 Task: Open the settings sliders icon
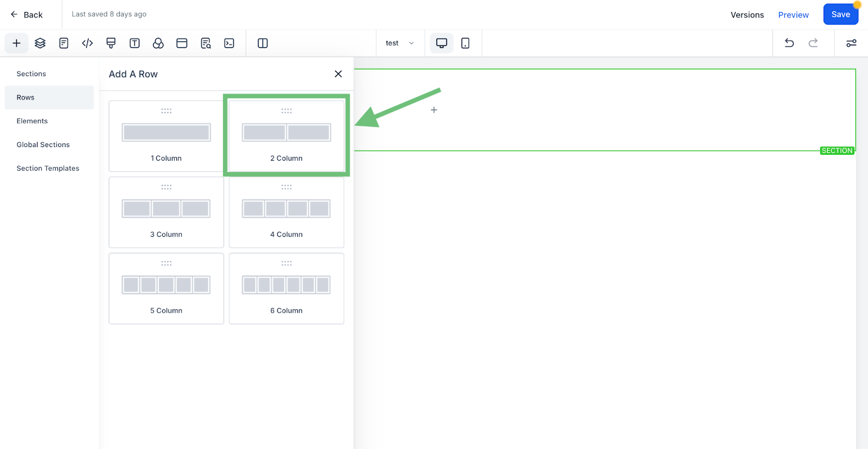(x=851, y=43)
